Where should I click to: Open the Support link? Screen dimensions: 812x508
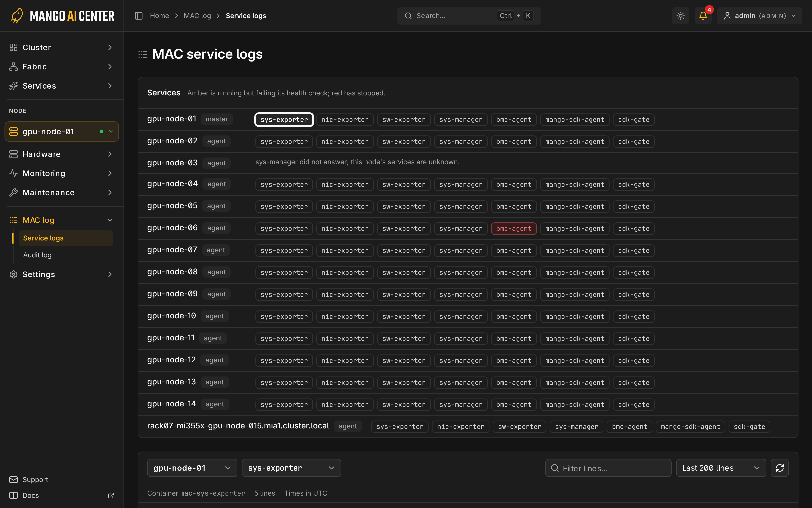[35, 479]
